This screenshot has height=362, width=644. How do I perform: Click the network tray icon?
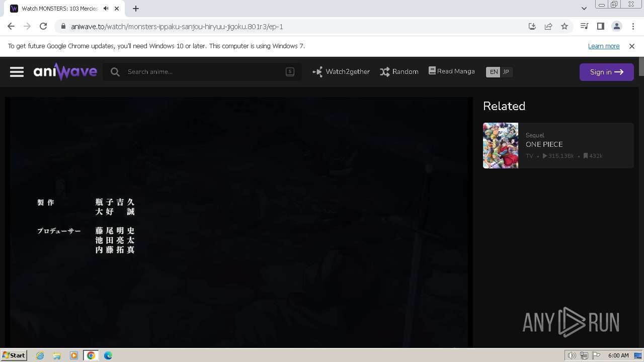584,355
